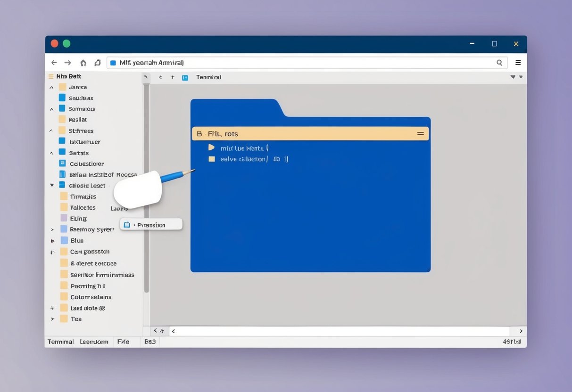The width and height of the screenshot is (572, 392).
Task: Go to the home icon
Action: pos(83,63)
